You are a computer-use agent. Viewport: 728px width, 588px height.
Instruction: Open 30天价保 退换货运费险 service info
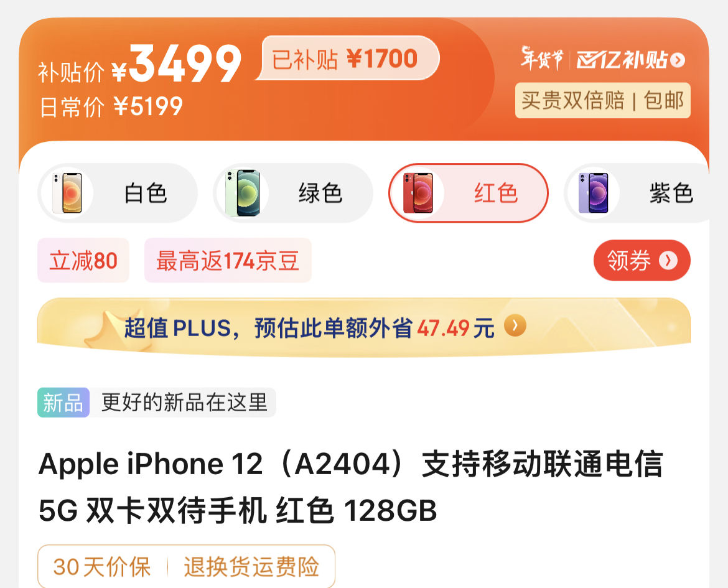pos(186,566)
